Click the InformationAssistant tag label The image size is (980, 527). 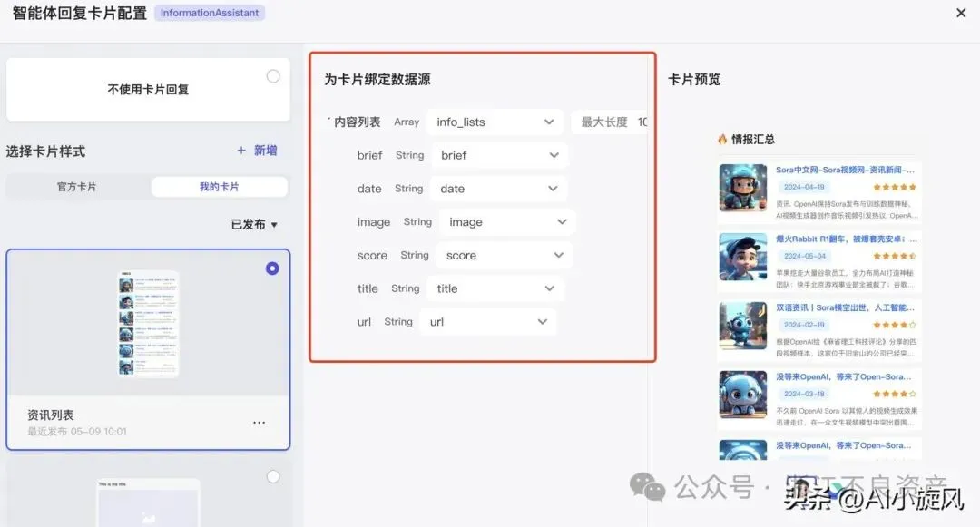pyautogui.click(x=210, y=13)
